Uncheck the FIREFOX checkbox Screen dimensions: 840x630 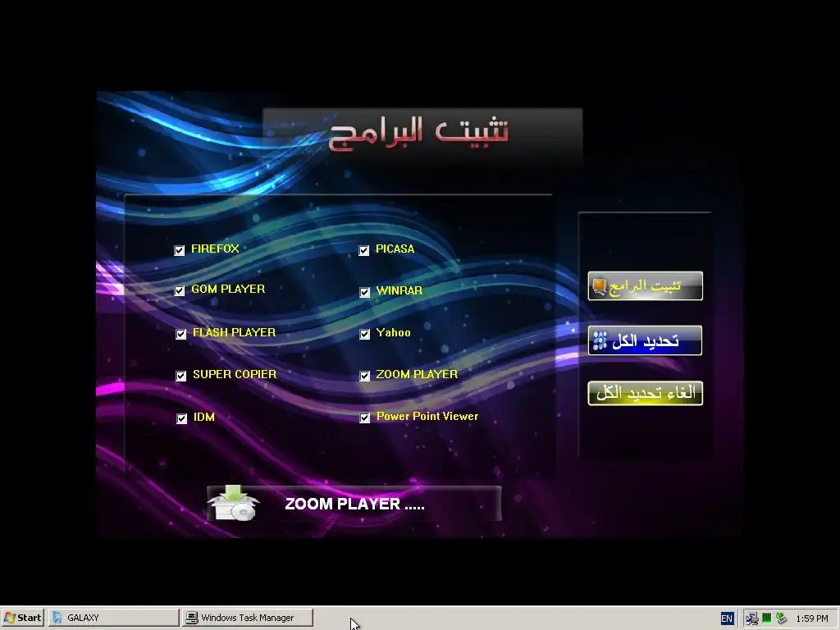point(180,250)
